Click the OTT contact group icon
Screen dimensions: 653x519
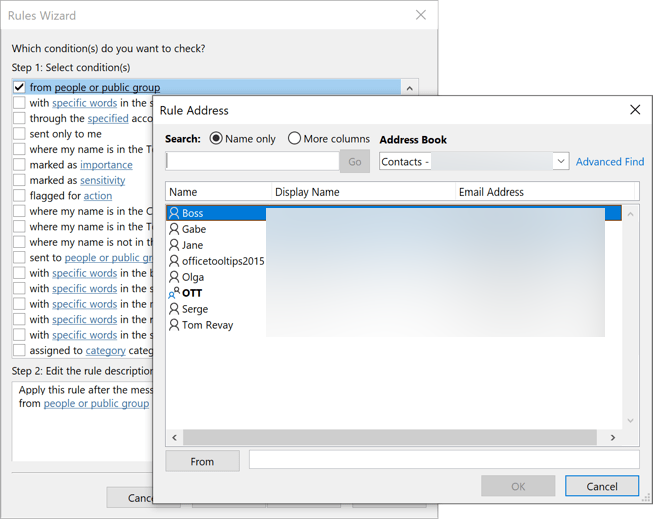174,293
